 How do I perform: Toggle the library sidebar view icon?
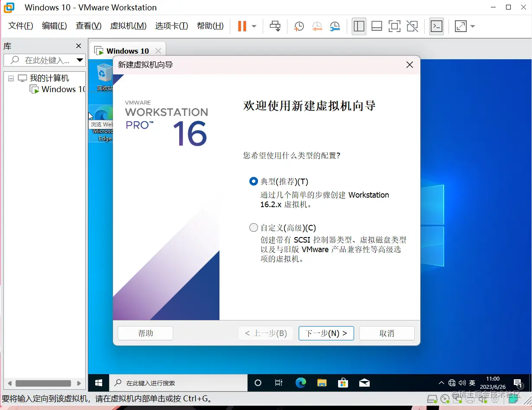(359, 26)
